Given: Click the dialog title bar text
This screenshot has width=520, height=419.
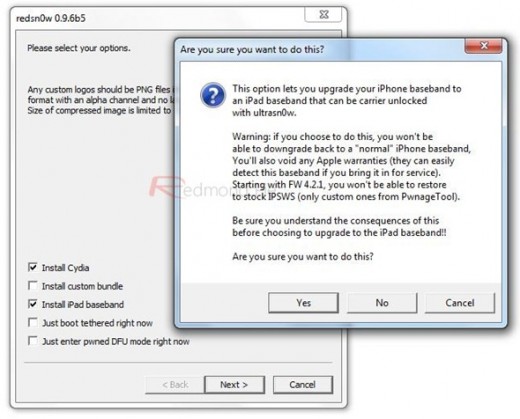Looking at the screenshot, I should click(x=252, y=50).
